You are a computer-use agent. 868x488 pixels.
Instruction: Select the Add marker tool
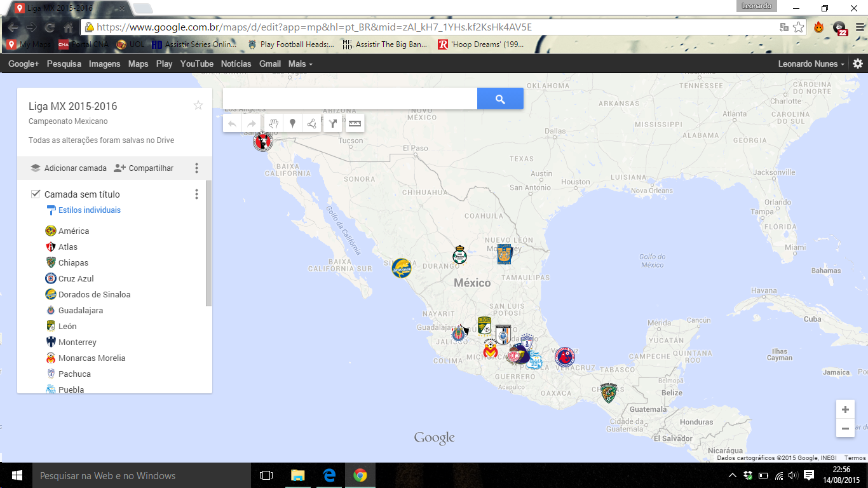pyautogui.click(x=292, y=123)
